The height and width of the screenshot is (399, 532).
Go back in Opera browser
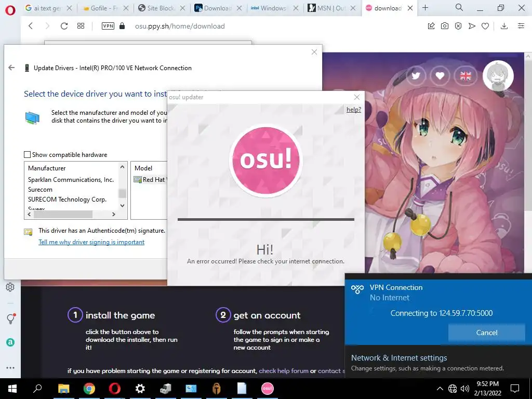click(x=31, y=26)
